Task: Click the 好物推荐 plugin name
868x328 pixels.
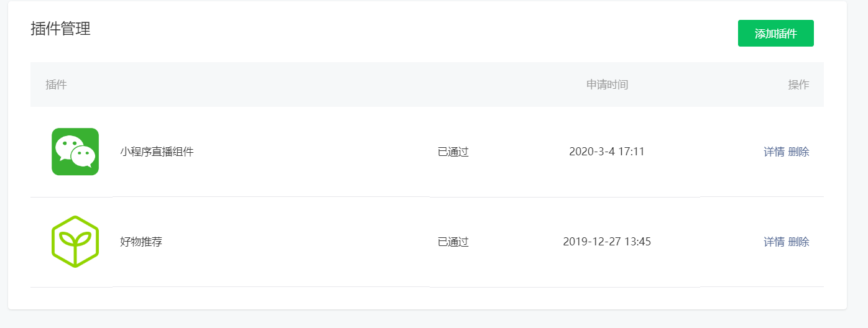Action: tap(141, 242)
